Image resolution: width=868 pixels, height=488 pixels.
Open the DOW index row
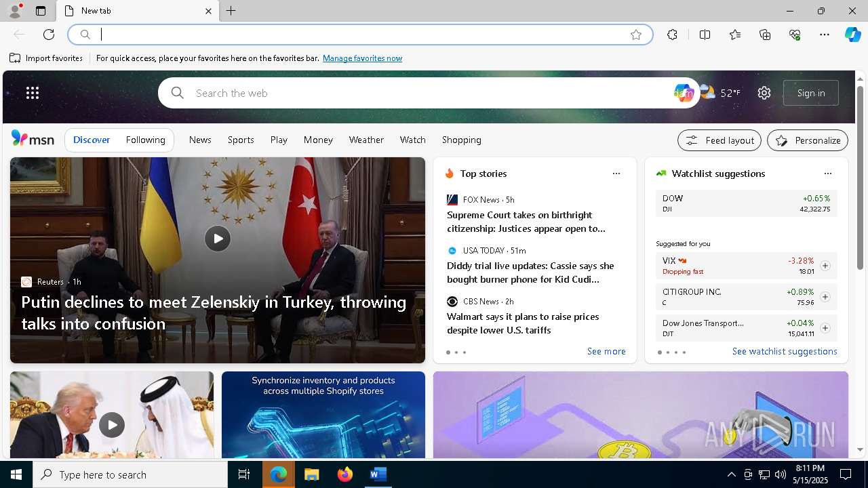point(747,203)
